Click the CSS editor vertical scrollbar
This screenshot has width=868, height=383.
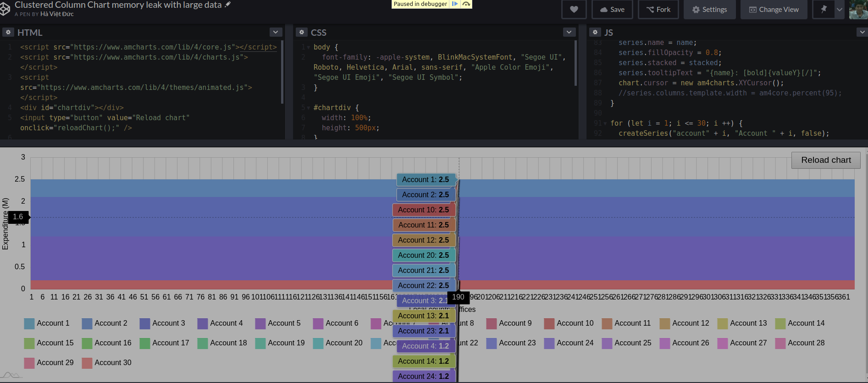pyautogui.click(x=575, y=63)
